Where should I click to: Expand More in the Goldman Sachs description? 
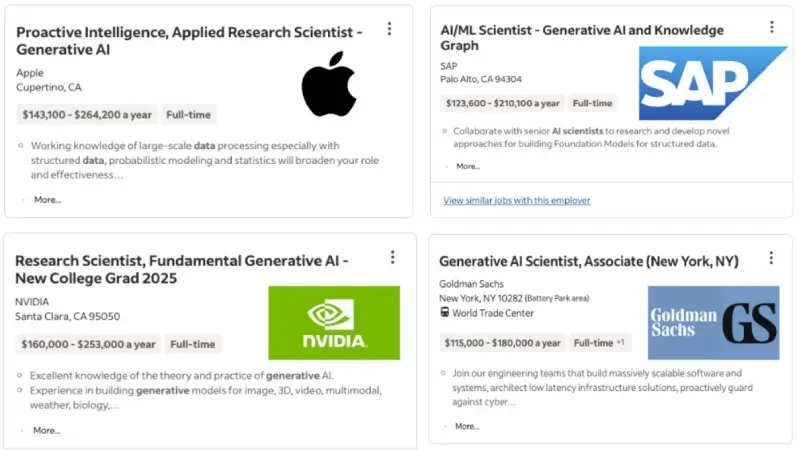(467, 426)
